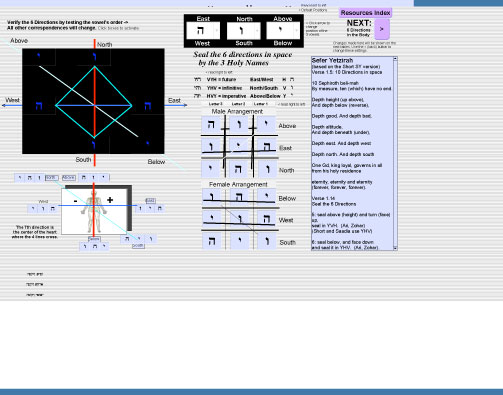
Task: Click the Above label button over body diagram
Action: (69, 178)
